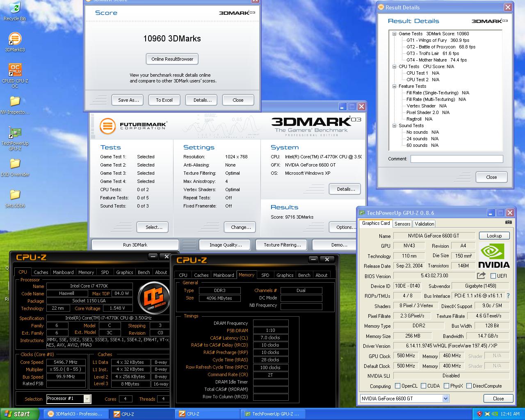Click the taskbar clock showing 12:41 AM
The height and width of the screenshot is (420, 525).
(x=510, y=414)
